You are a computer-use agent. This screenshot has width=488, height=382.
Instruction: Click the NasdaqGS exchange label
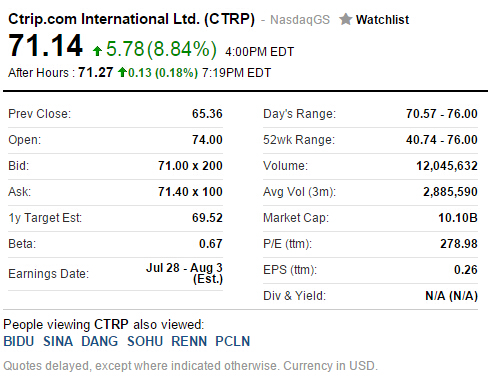pos(300,20)
